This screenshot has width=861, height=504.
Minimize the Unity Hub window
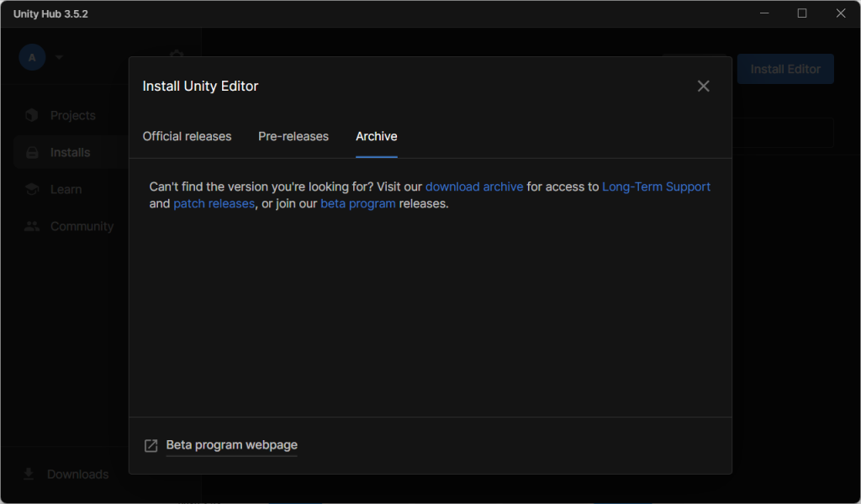[764, 13]
